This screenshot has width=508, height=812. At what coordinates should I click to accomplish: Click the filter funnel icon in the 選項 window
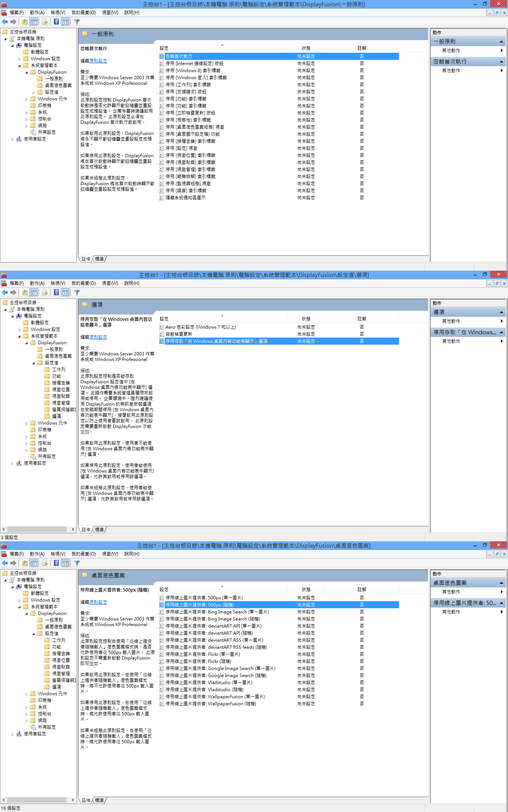(77, 293)
